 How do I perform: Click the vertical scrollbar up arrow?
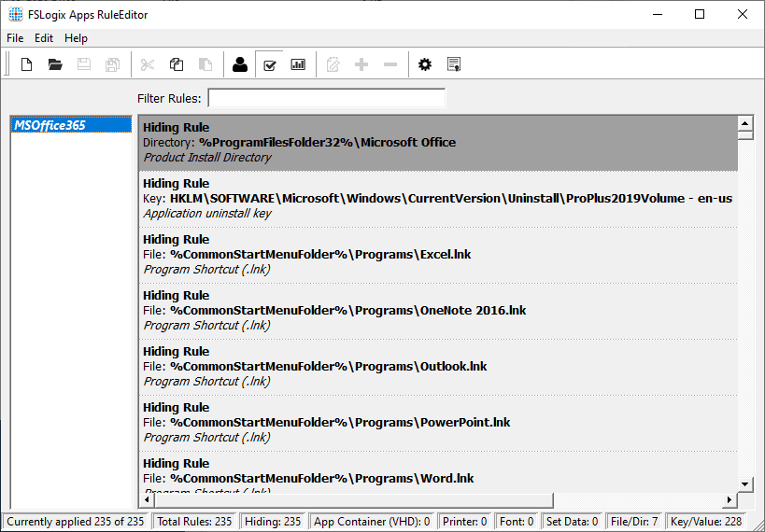click(745, 123)
